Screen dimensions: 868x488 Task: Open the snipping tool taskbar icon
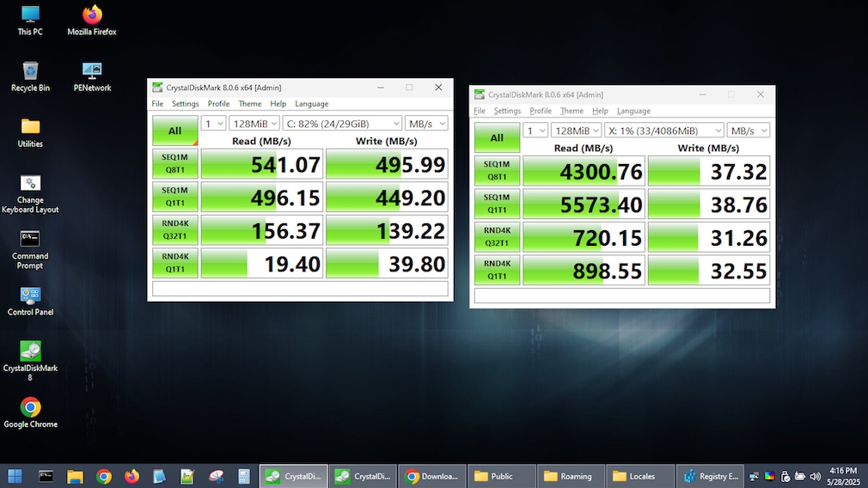[216, 476]
